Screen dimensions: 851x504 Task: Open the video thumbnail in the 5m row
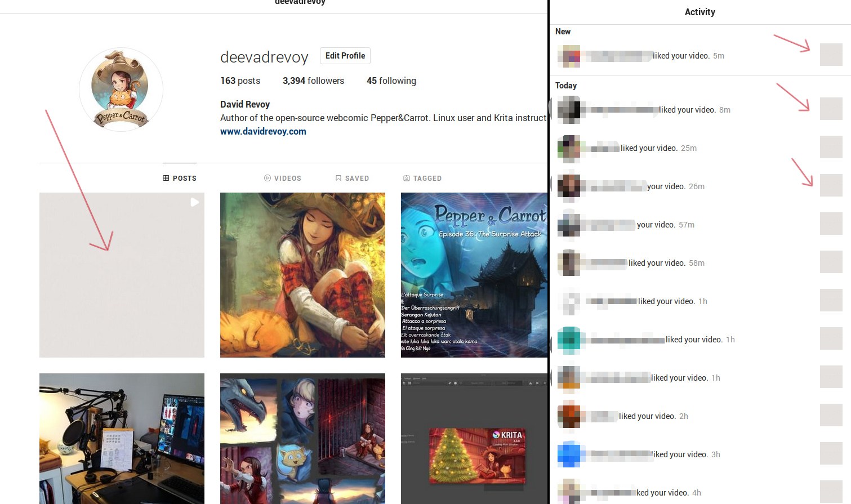831,55
